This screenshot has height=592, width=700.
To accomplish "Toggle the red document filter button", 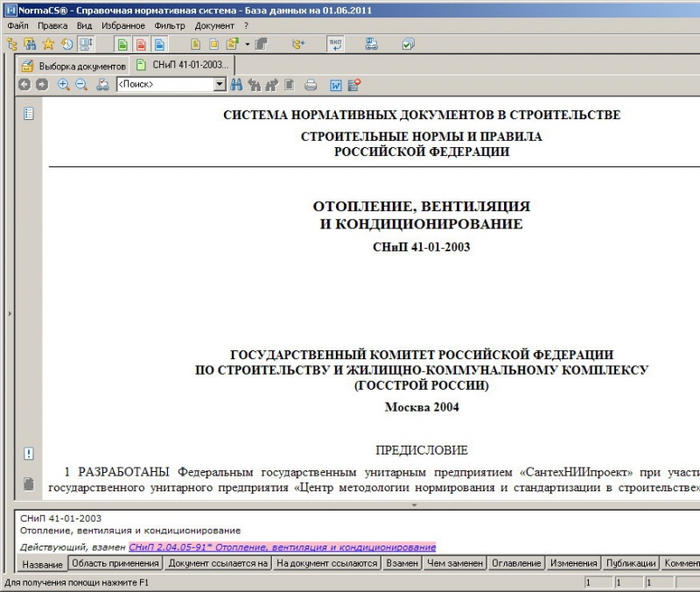I will coord(139,44).
